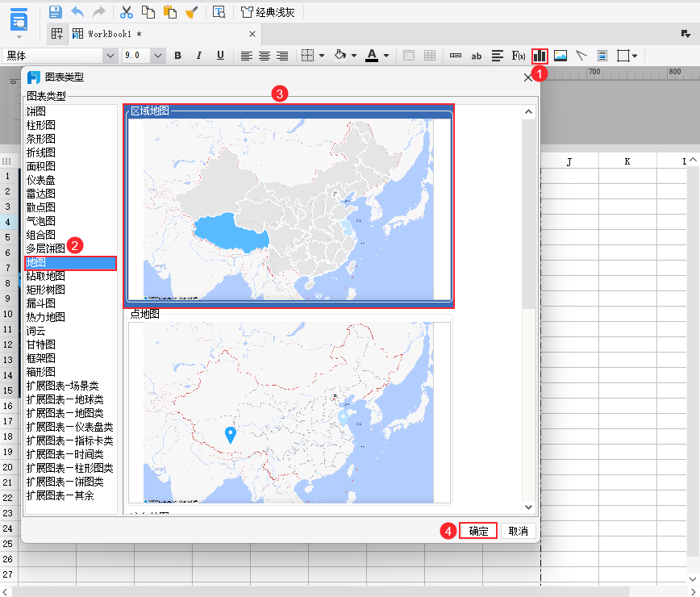Click the Cut scissors icon

[126, 12]
